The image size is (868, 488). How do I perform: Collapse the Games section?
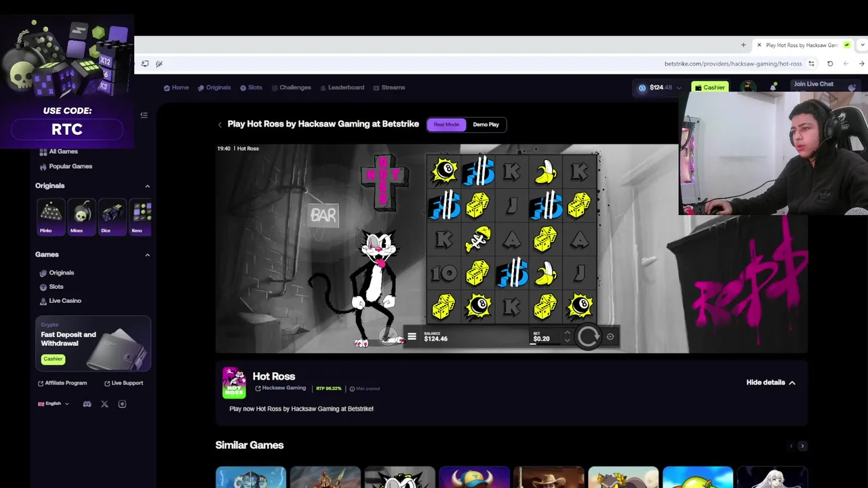147,255
